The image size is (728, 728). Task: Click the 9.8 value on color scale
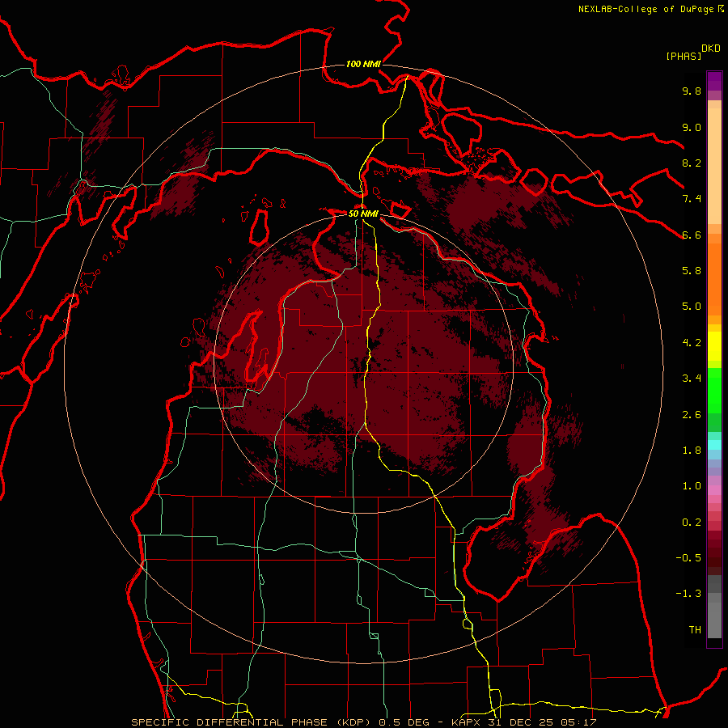692,91
